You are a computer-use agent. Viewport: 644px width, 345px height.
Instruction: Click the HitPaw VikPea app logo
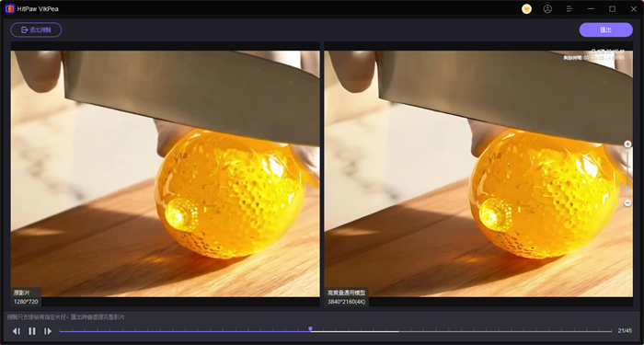(x=10, y=8)
